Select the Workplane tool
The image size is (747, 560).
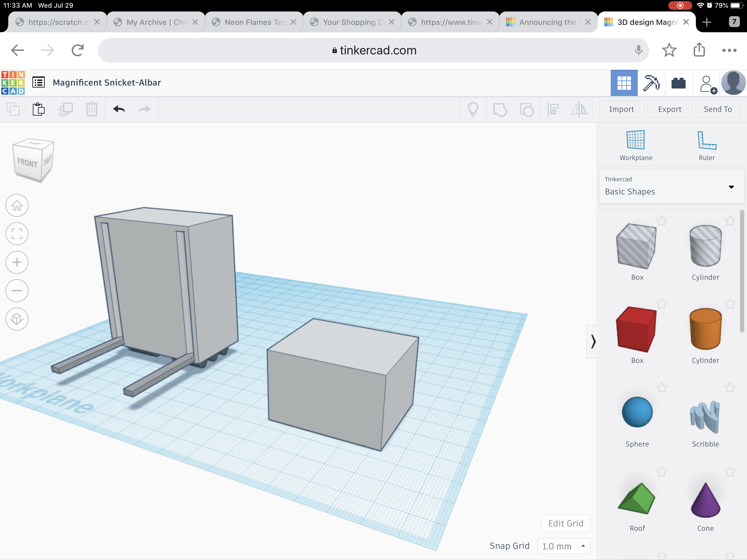(635, 145)
